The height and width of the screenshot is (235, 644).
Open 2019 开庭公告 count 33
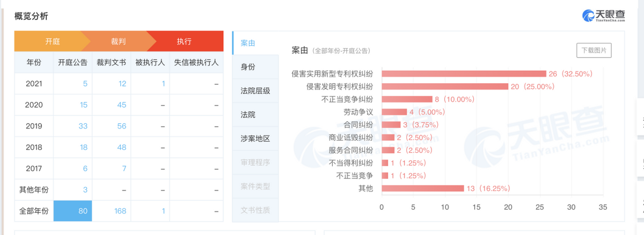tap(83, 126)
